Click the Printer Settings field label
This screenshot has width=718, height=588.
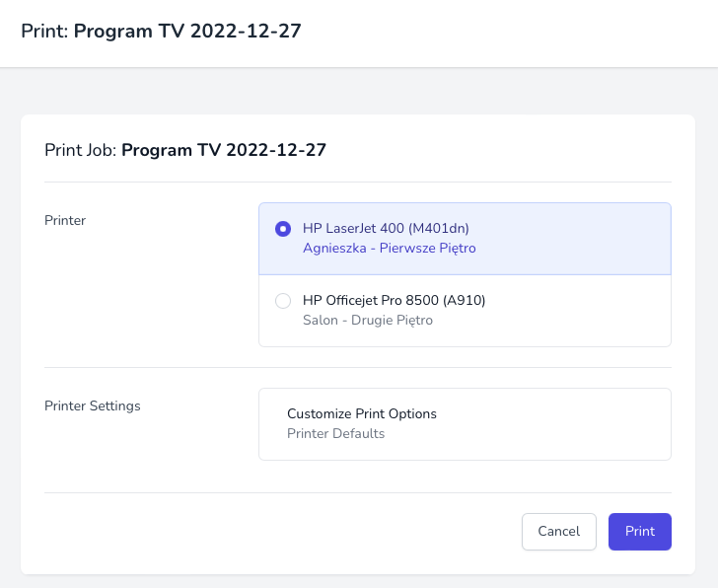(93, 405)
